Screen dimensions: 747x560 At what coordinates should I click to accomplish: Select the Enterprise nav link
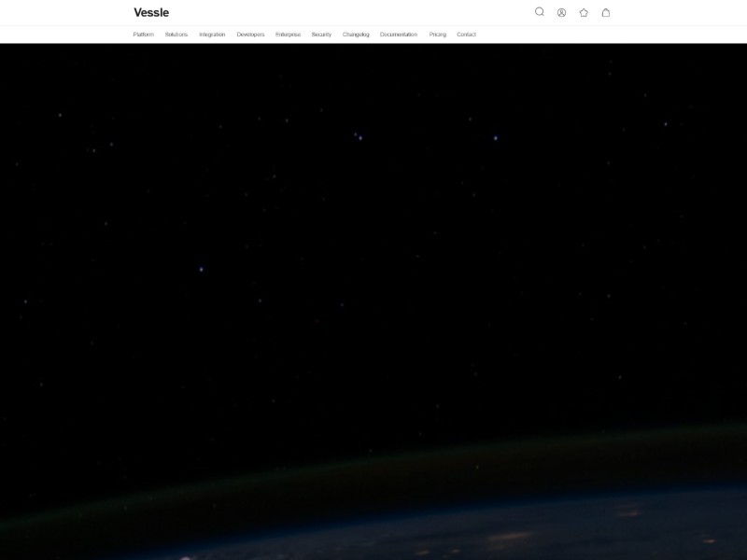point(288,35)
